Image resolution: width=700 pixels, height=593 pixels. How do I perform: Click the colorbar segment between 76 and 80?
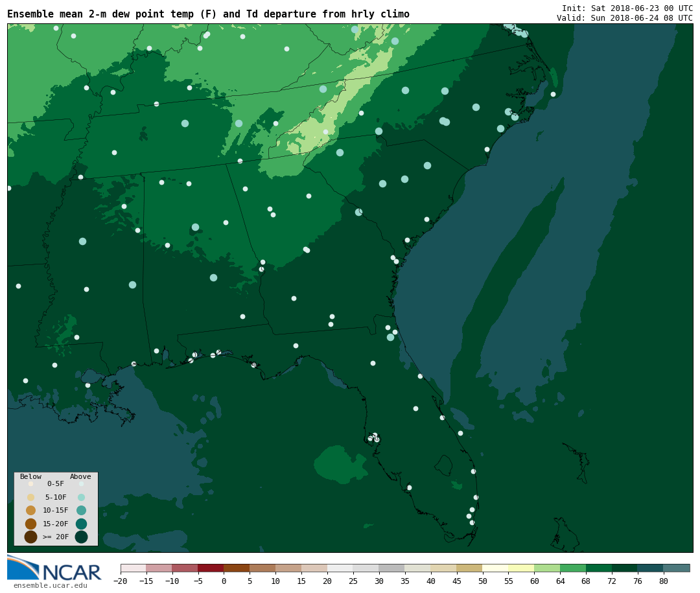tap(651, 568)
